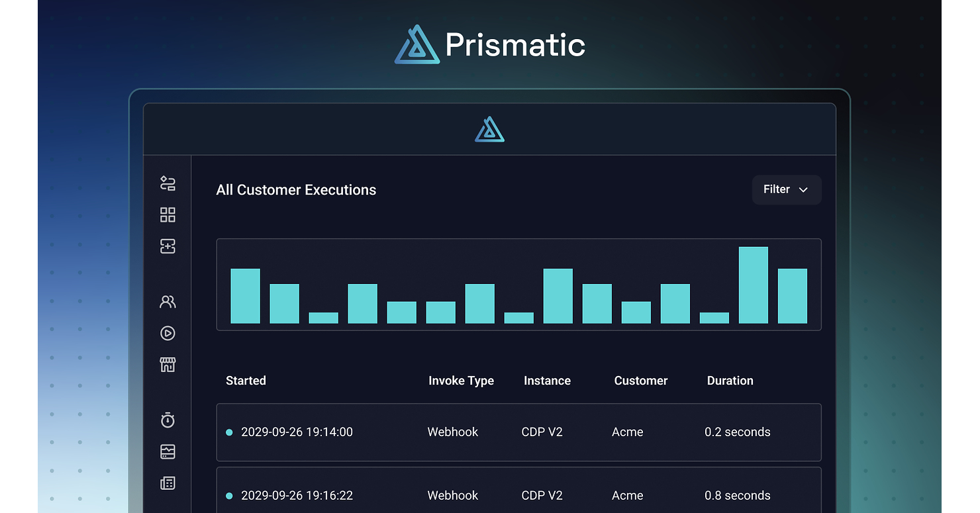This screenshot has width=980, height=513.
Task: Click Webhook in the 19:14:00 row
Action: point(453,432)
